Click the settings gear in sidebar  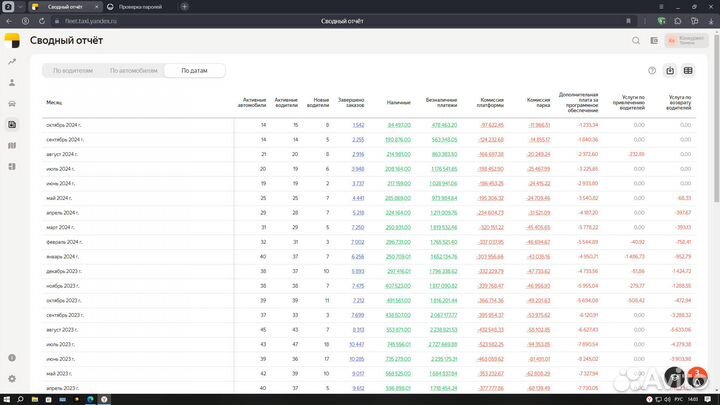pos(12,379)
